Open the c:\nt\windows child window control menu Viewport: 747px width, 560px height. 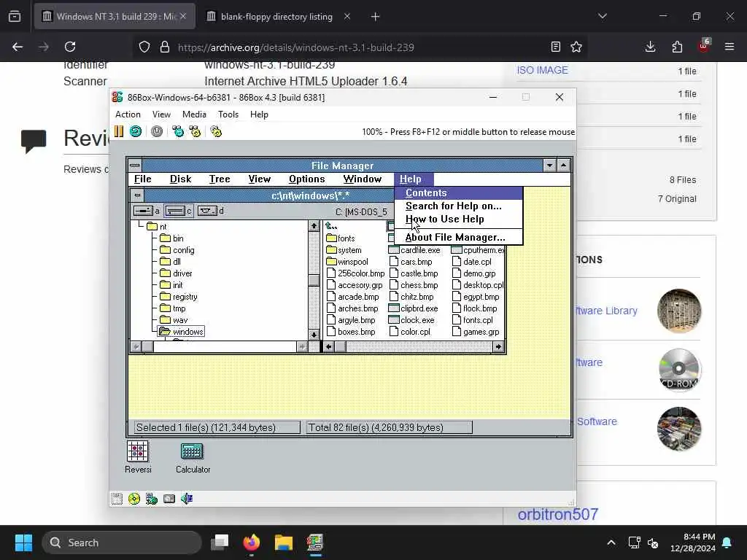coord(137,195)
